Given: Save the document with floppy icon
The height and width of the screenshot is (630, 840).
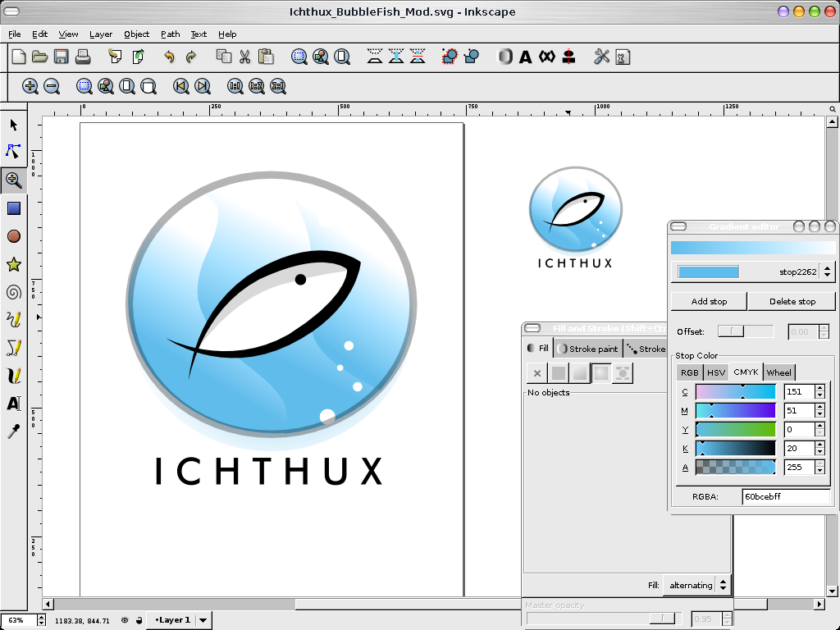Looking at the screenshot, I should (61, 57).
